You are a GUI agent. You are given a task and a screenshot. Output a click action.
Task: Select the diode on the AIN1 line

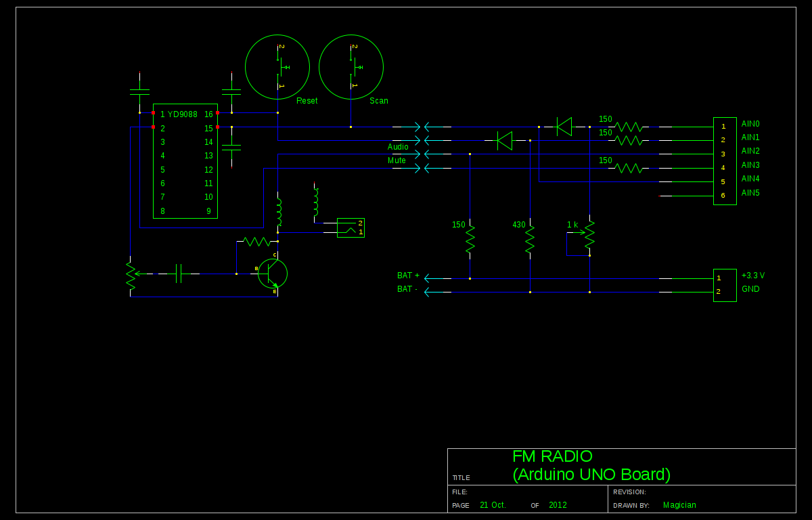505,140
